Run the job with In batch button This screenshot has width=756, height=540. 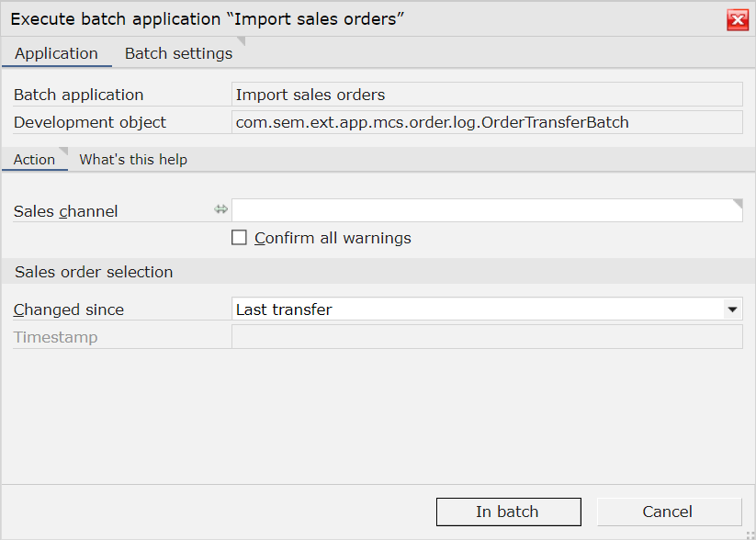(509, 512)
